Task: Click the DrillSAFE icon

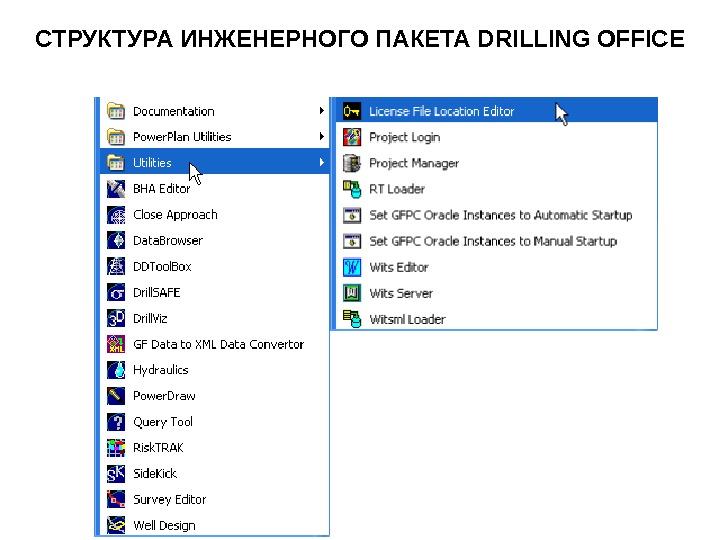Action: (116, 292)
